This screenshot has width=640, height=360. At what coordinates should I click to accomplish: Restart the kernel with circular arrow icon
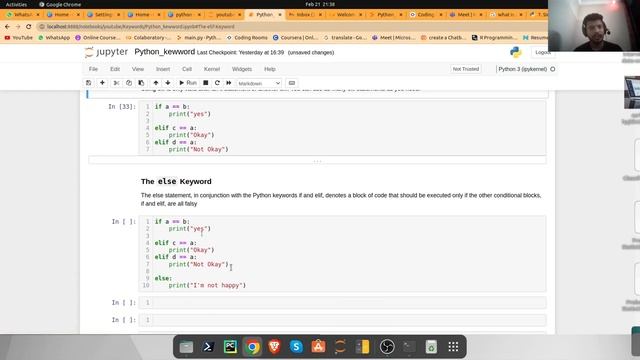click(x=217, y=83)
